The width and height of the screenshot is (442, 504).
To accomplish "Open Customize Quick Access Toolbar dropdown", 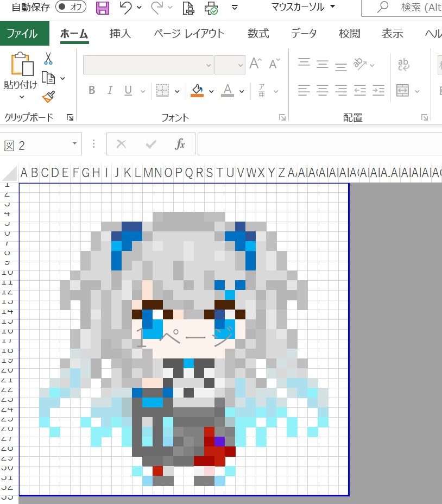I will click(235, 8).
